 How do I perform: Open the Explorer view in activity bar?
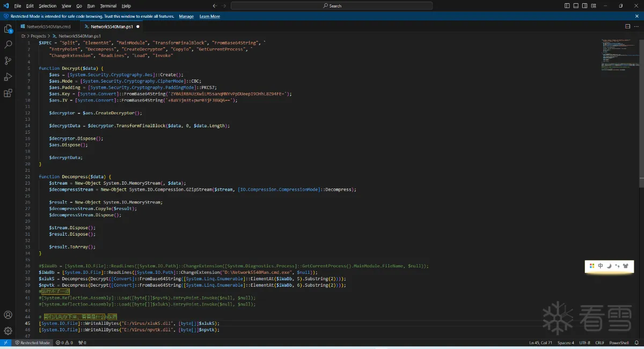(8, 28)
